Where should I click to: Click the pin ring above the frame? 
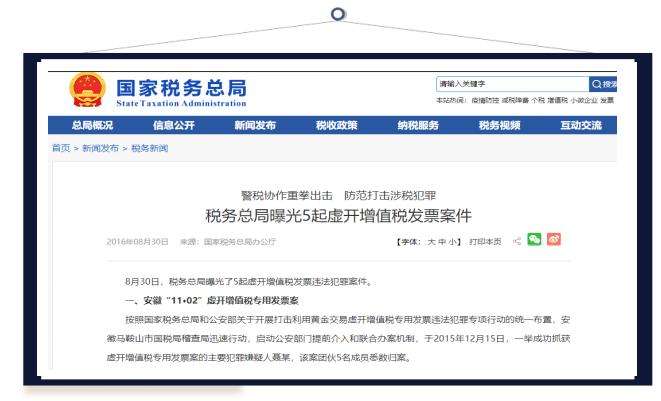tap(338, 14)
